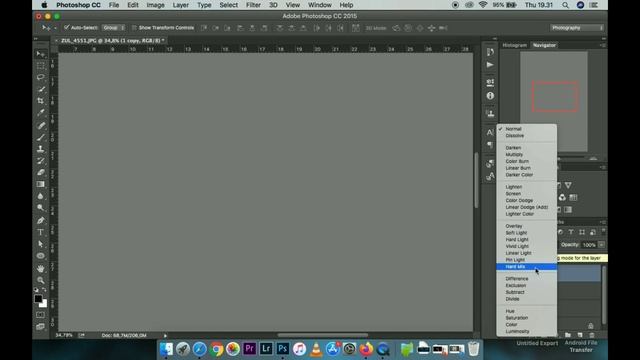
Task: Choose Color Dodge blend mode
Action: [x=527, y=200]
